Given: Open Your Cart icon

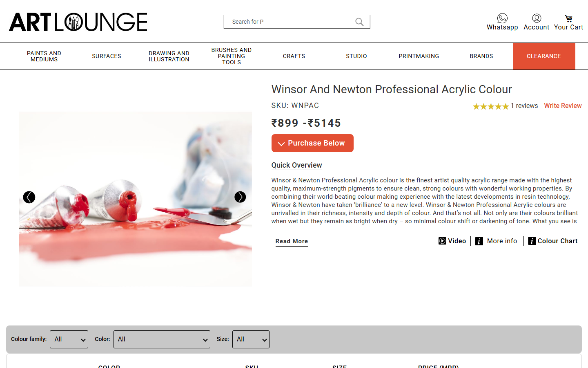Looking at the screenshot, I should 568,18.
